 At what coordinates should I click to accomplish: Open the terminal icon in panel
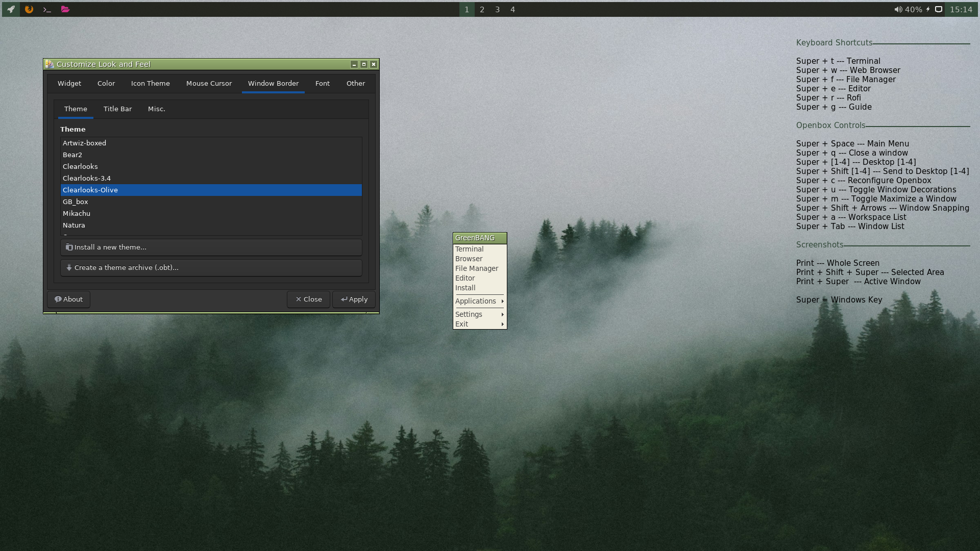coord(47,9)
